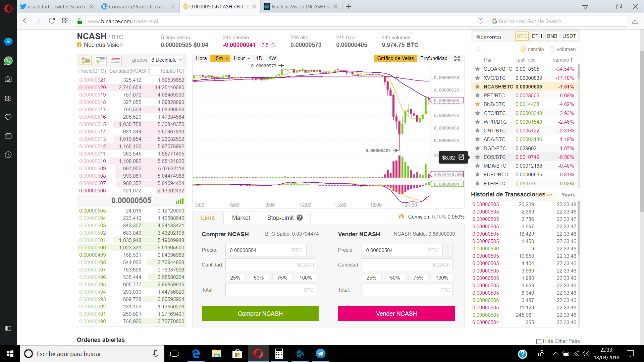644x362 pixels.
Task: Click the Comprar NCASH button
Action: 260,313
